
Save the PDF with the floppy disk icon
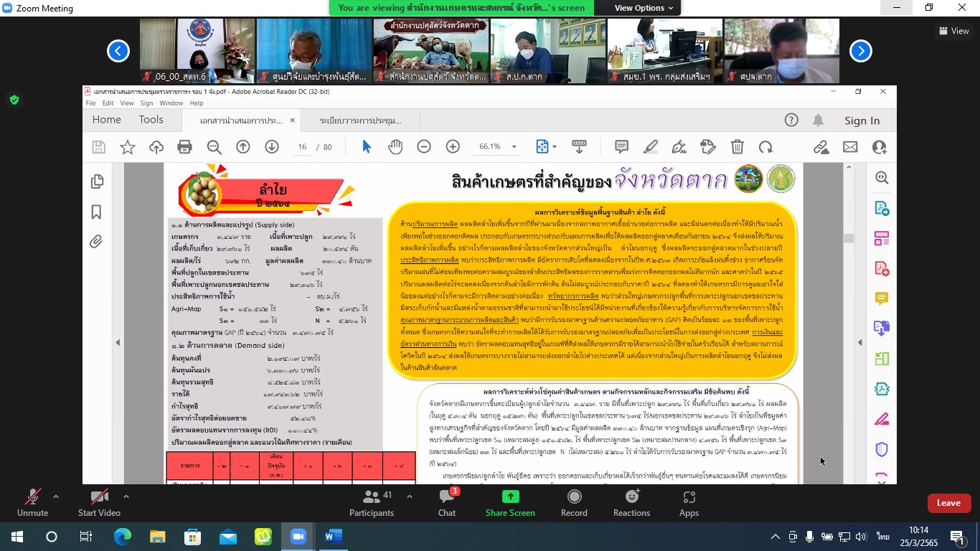point(99,147)
